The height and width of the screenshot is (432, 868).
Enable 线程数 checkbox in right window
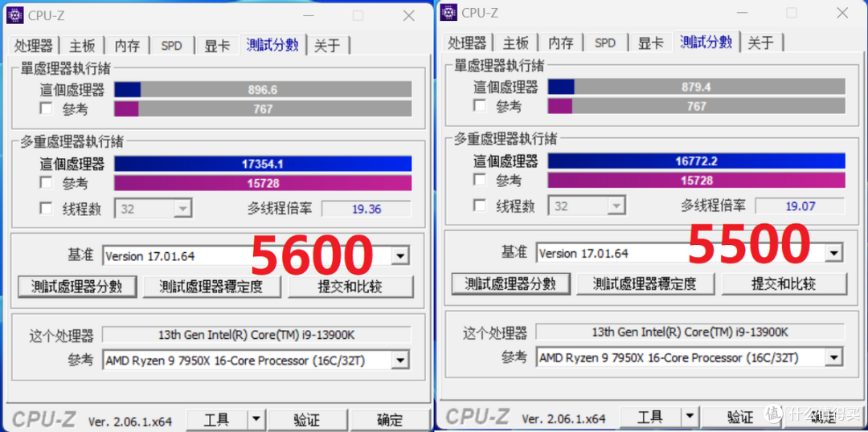coord(479,206)
